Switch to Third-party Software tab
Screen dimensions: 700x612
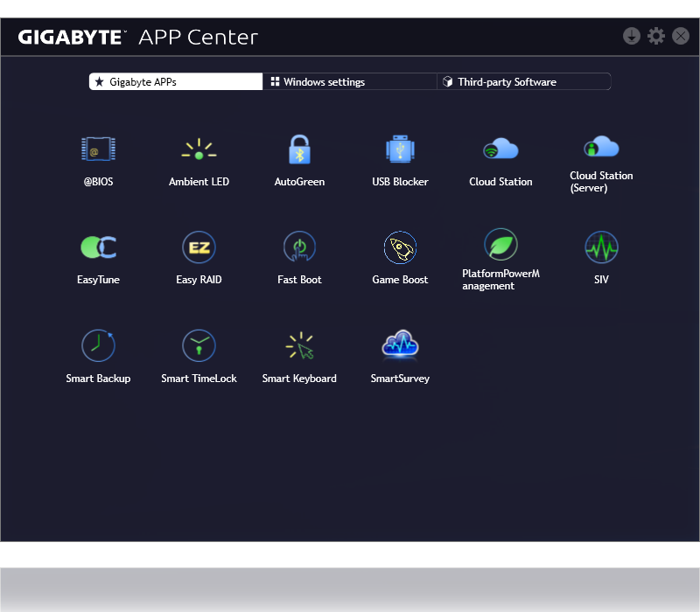[x=523, y=82]
